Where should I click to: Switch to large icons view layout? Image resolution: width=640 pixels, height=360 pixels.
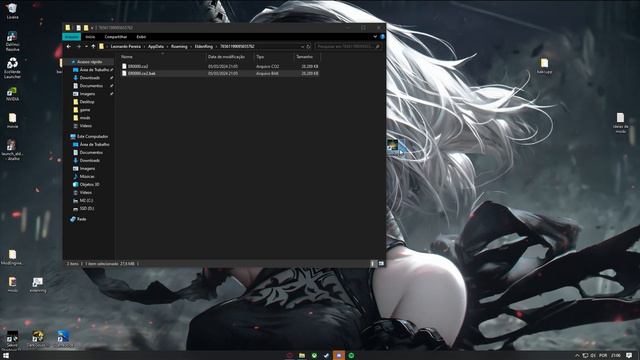click(381, 264)
